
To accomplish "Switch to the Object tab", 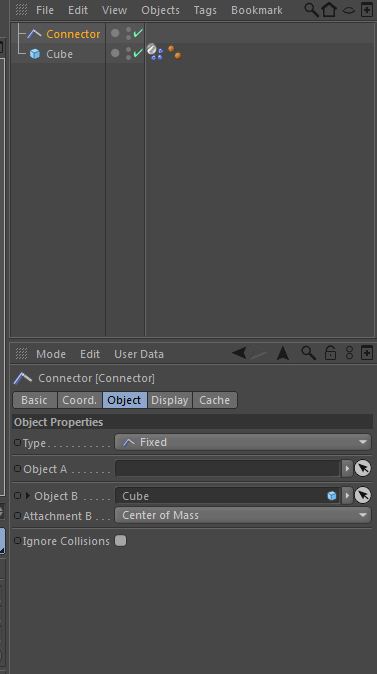I will click(x=125, y=400).
